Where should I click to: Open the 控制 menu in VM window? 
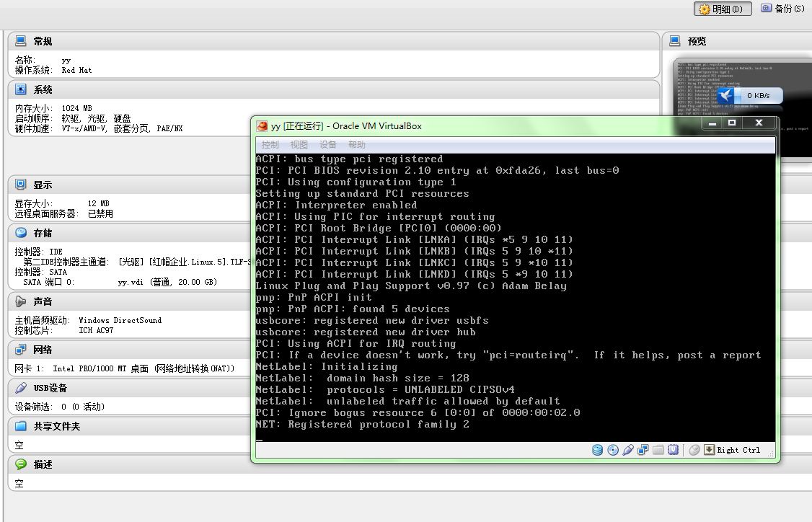coord(270,144)
